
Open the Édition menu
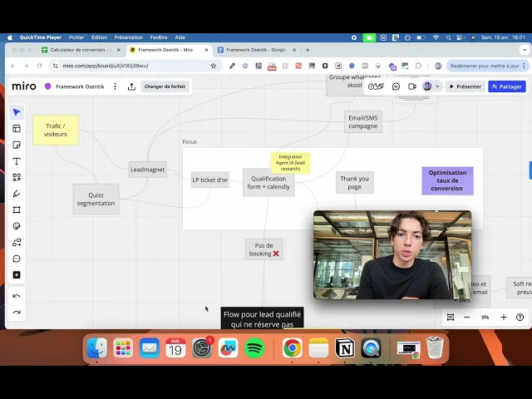(x=99, y=37)
